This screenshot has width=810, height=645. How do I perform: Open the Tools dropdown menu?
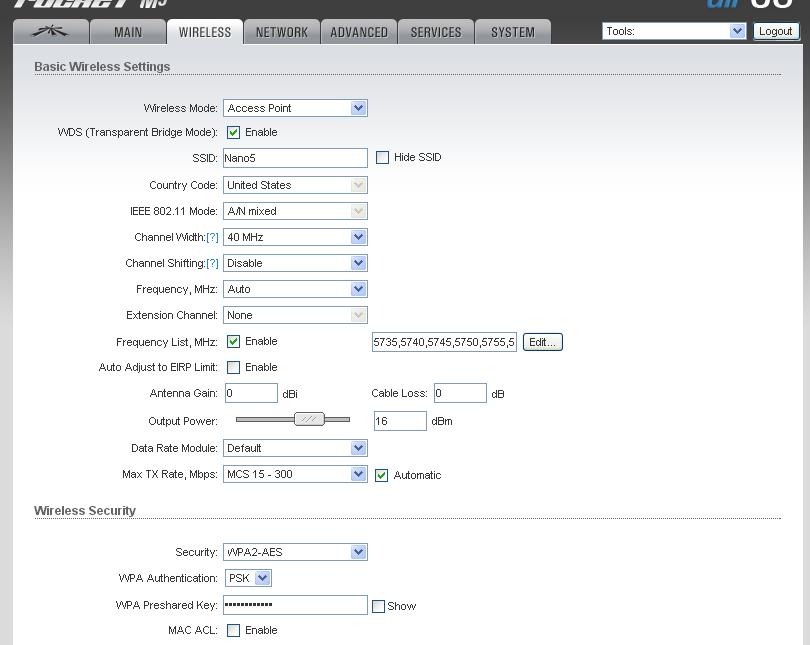coord(674,31)
